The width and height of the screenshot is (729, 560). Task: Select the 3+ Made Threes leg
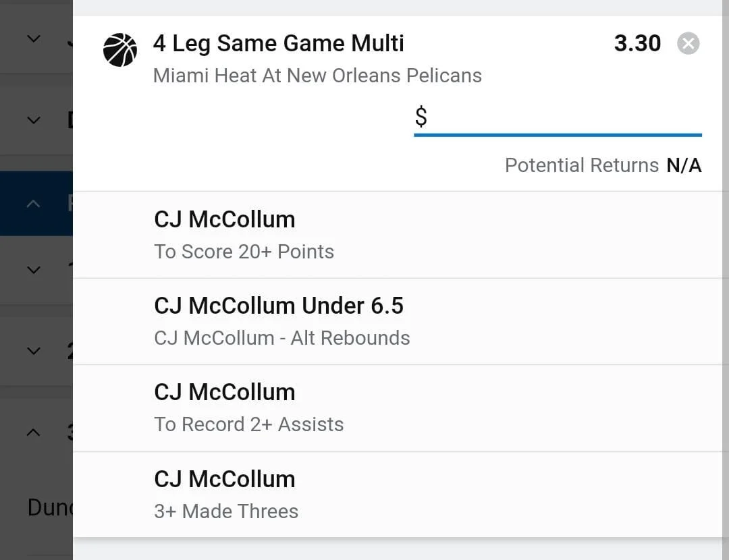226,511
